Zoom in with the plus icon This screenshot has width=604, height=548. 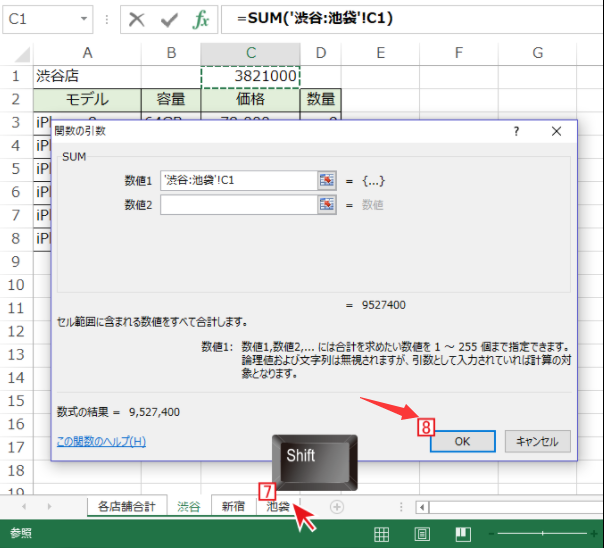(594, 534)
